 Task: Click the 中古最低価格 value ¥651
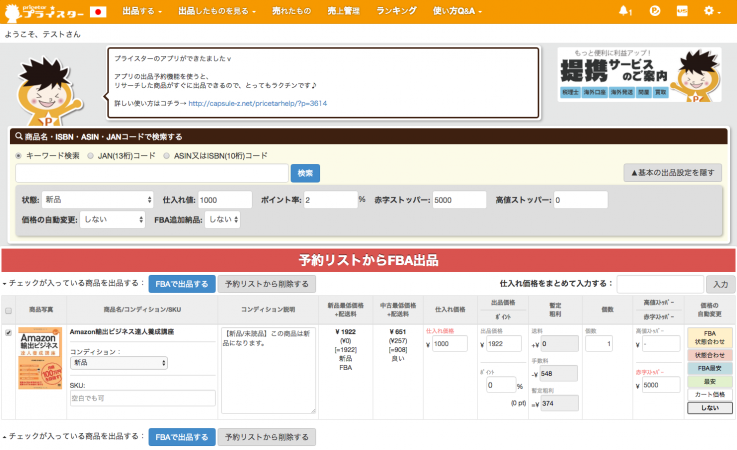tap(398, 332)
